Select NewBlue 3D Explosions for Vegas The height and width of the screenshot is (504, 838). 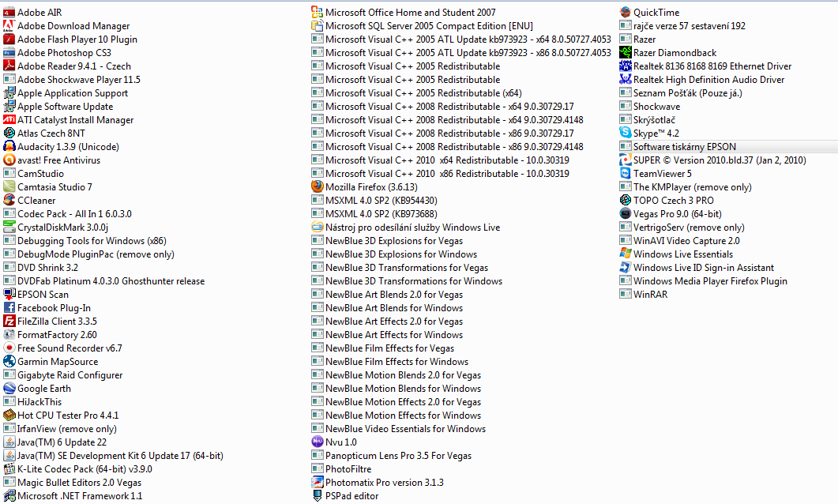[388, 240]
